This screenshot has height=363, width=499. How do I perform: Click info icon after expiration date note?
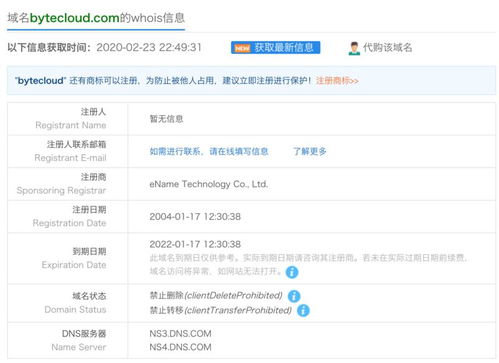[x=292, y=272]
